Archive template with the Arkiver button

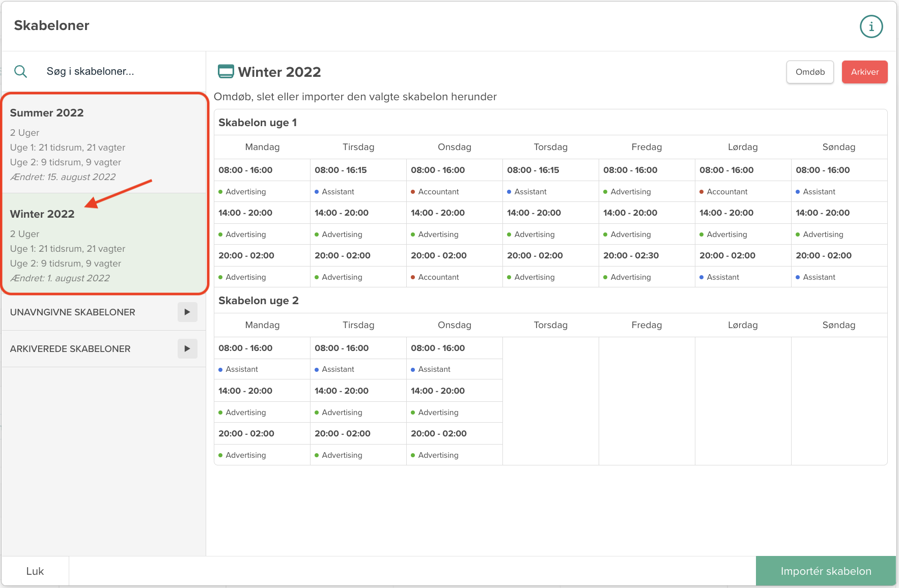coord(864,72)
